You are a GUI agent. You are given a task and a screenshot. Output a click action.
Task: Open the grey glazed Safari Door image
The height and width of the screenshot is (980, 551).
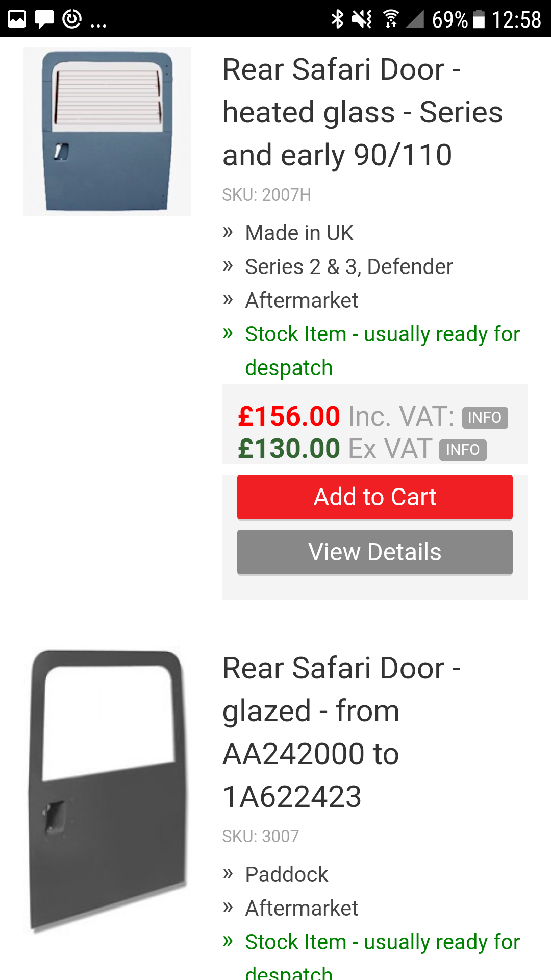107,789
